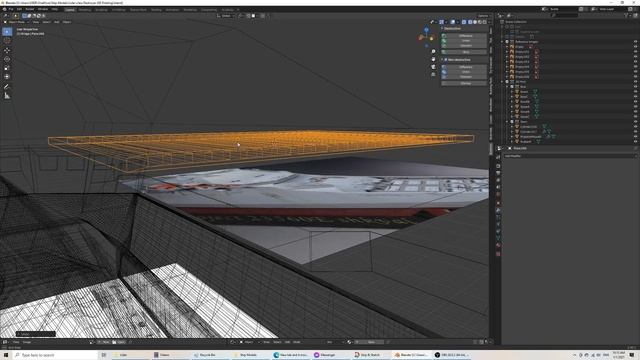Click Destructive Difference boolean button
The width and height of the screenshot is (640, 360).
coord(464,36)
